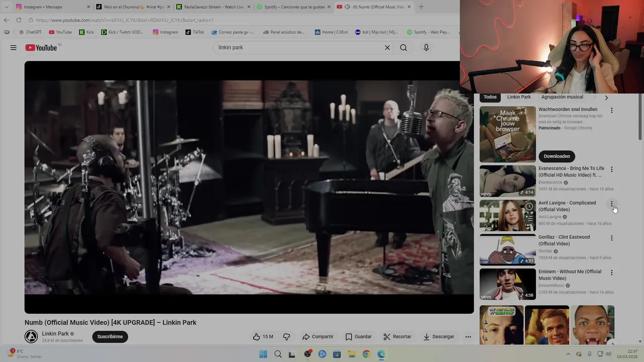Close the Instagram Mensajes tab
The image size is (644, 362).
point(89,7)
